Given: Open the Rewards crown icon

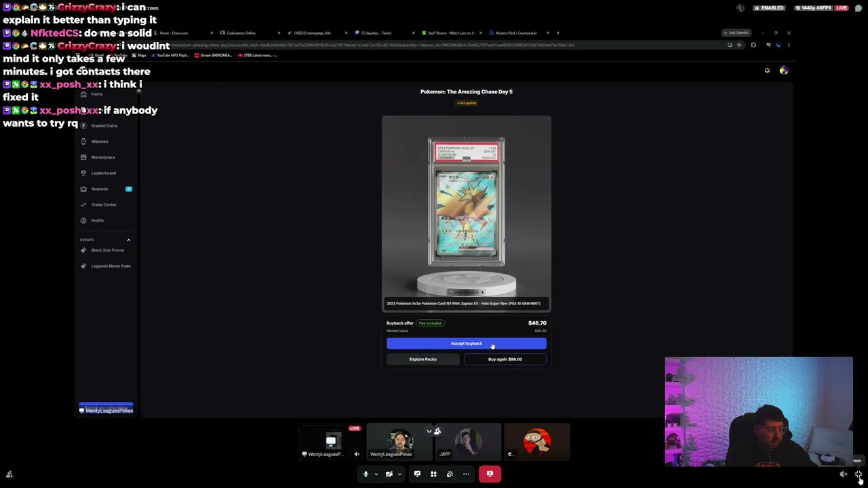Looking at the screenshot, I should pyautogui.click(x=83, y=188).
